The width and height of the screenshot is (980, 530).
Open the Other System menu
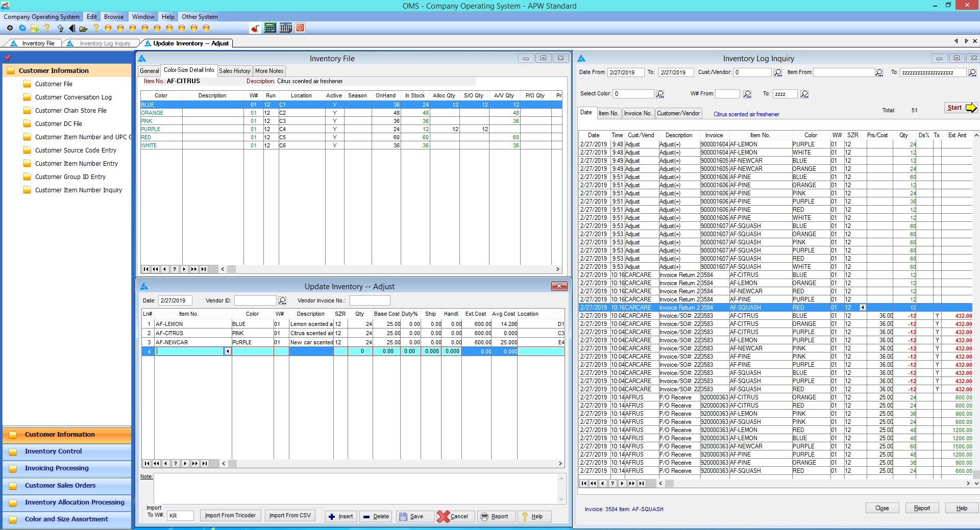[200, 17]
